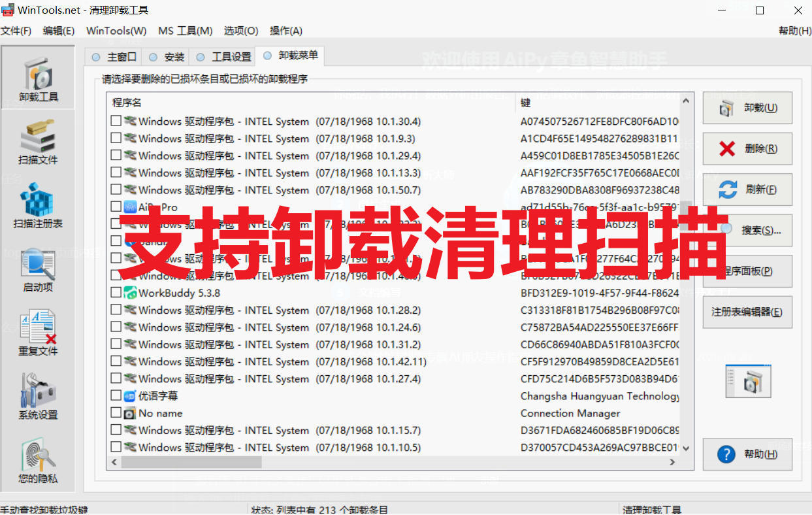Screen dimensions: 812x515
Task: Open the 扫描注册表 sidebar tool
Action: tap(39, 207)
